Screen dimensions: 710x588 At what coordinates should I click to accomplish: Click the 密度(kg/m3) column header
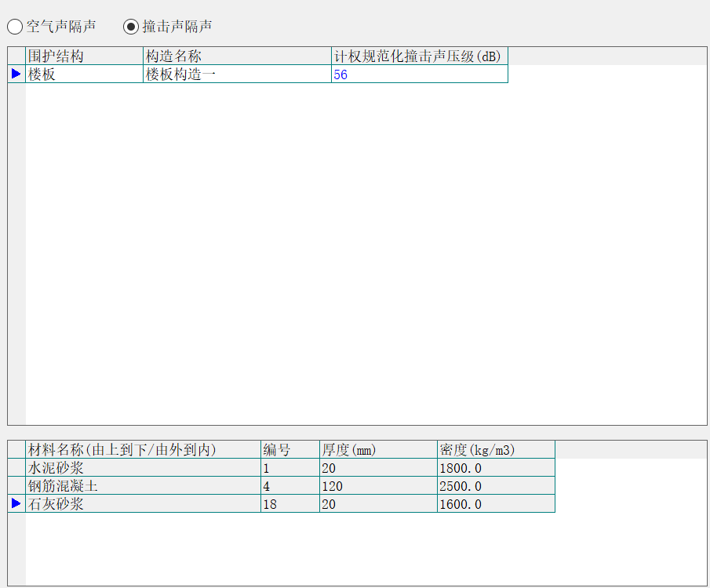[496, 450]
